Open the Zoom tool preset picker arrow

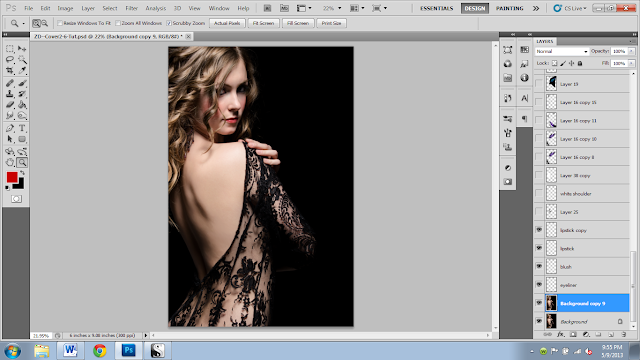coord(23,24)
